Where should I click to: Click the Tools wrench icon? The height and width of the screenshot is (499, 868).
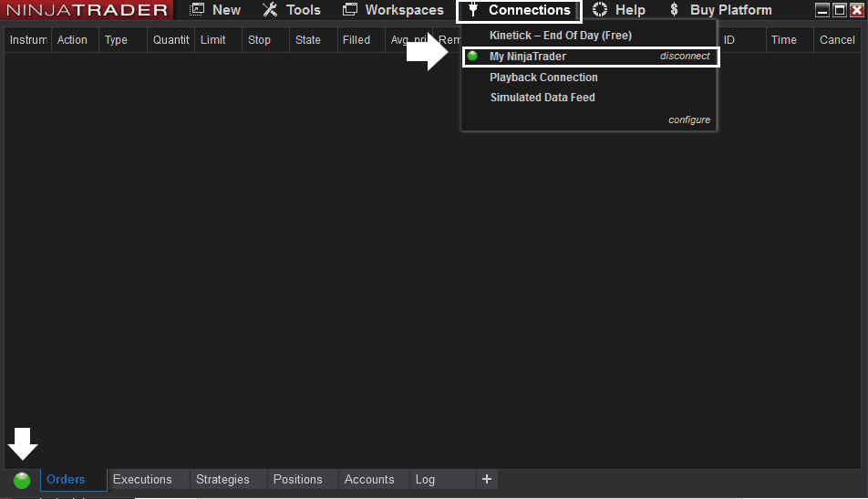[270, 9]
